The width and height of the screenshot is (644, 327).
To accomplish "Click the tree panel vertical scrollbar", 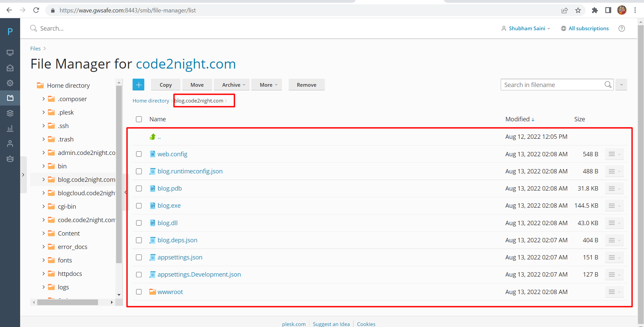I will pyautogui.click(x=119, y=174).
